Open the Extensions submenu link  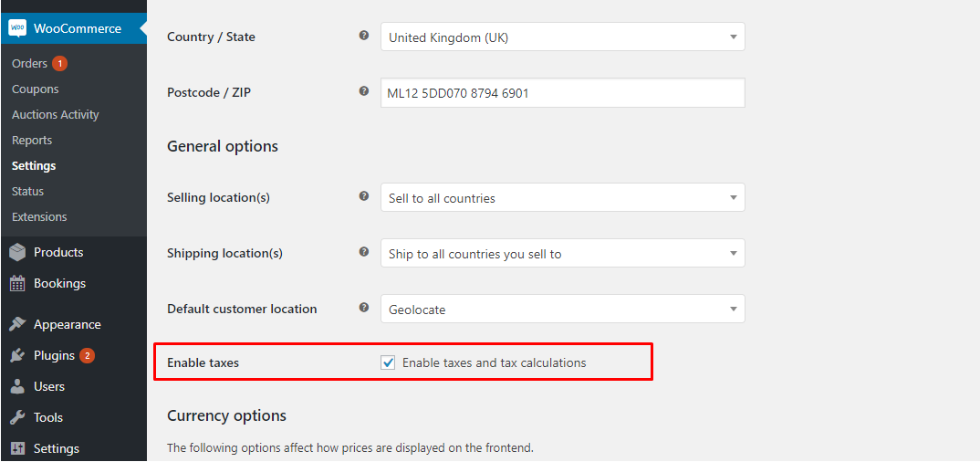pos(39,217)
